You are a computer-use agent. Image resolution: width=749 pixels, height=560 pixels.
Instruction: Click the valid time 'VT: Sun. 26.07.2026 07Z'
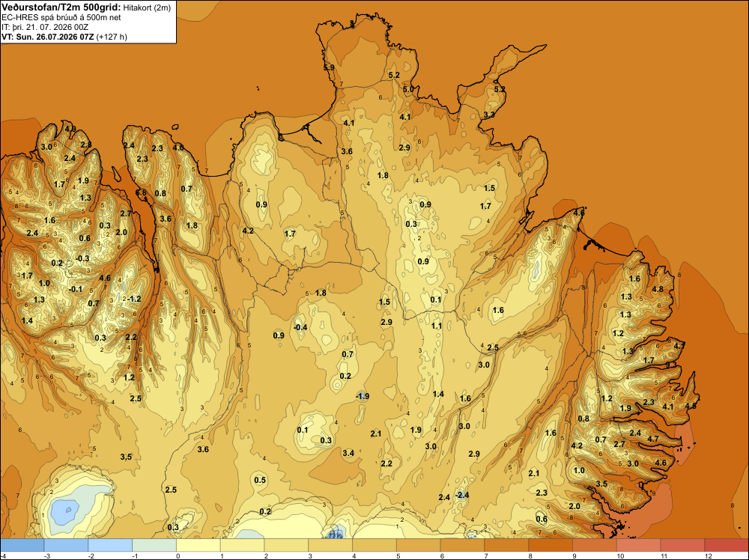pos(48,37)
